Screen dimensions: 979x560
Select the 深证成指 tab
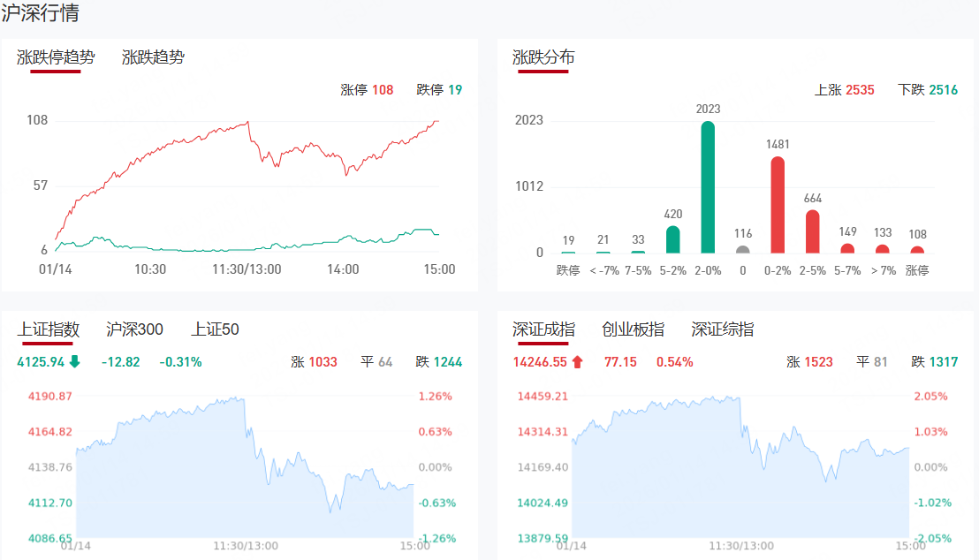point(543,329)
